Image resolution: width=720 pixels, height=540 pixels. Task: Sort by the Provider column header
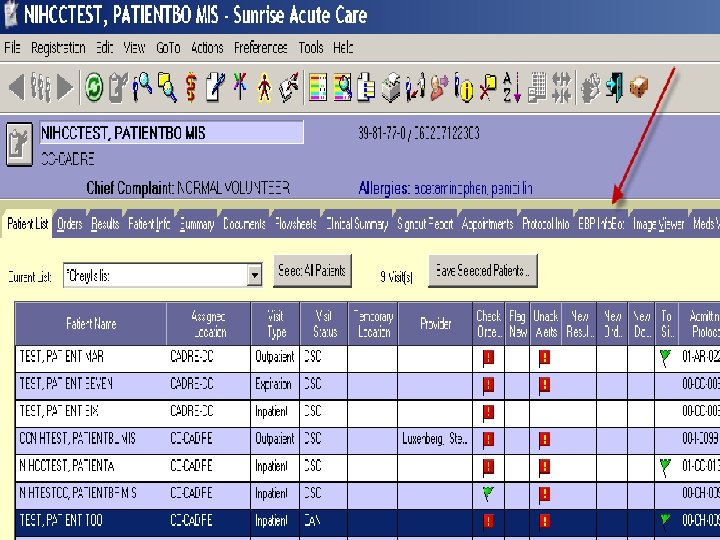[435, 324]
